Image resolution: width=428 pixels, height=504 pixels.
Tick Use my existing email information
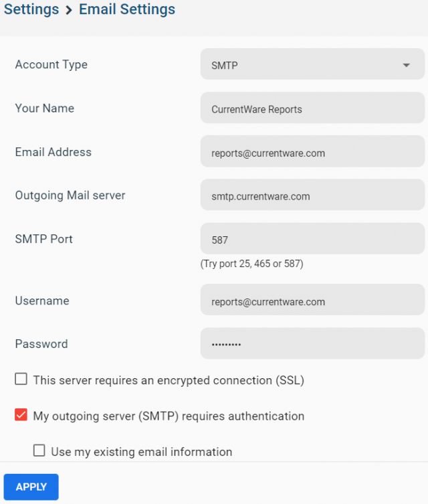[39, 450]
